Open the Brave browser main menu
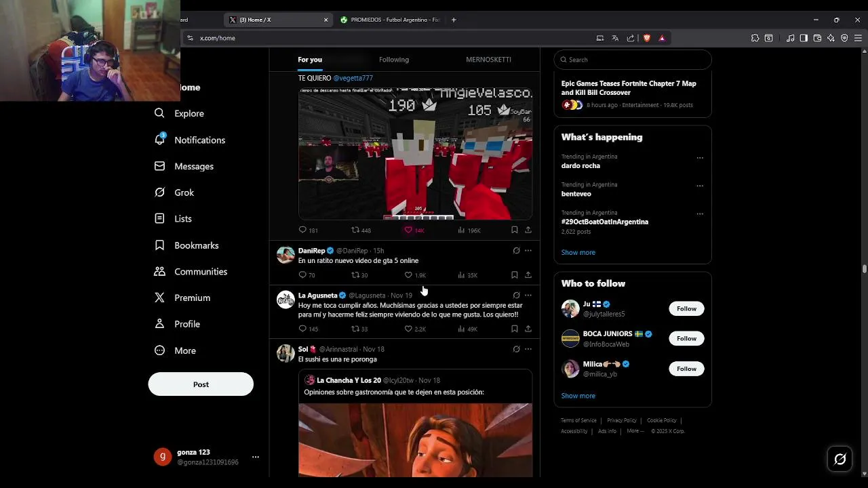This screenshot has width=868, height=488. [x=858, y=38]
